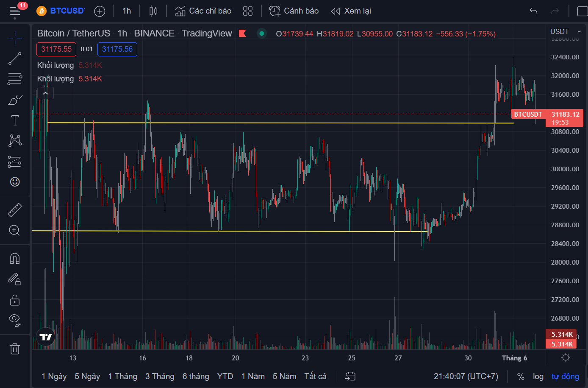Open the layout selector square icon
Screen dimensions: 588x388
coord(582,11)
